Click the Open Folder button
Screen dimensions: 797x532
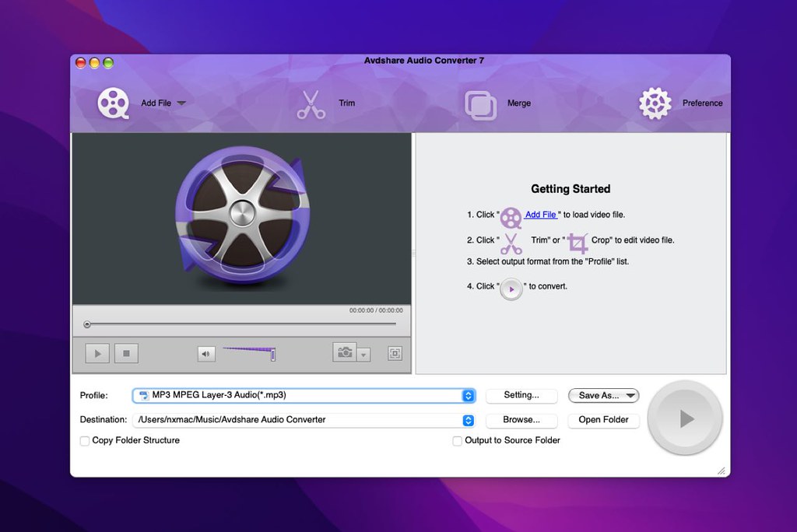603,420
